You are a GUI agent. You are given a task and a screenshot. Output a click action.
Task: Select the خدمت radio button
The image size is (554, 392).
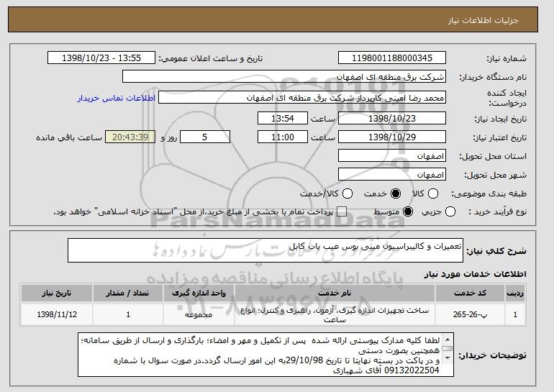point(396,193)
